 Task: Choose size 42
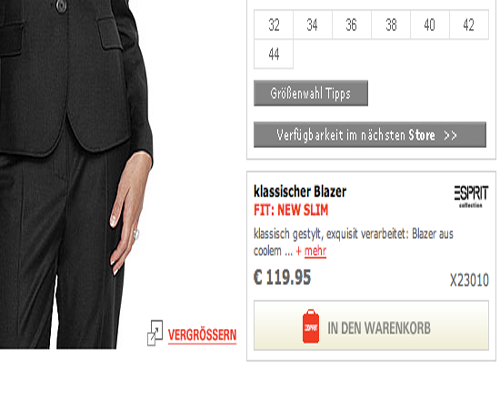click(x=469, y=25)
